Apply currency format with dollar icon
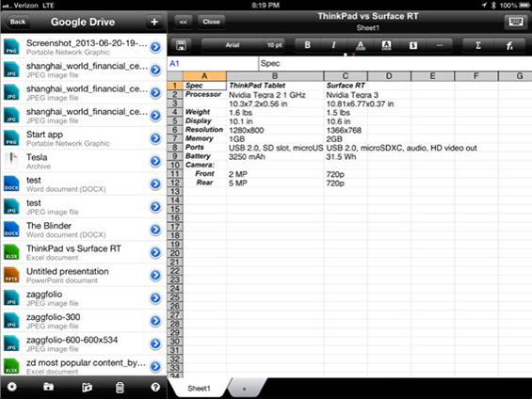Viewport: 532px width, 399px height. 413,45
